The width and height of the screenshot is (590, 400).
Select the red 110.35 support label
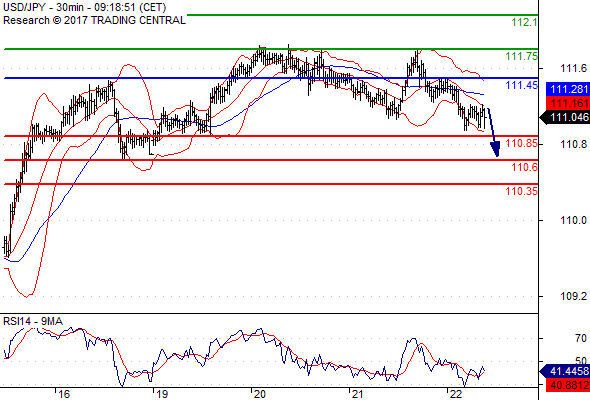522,191
